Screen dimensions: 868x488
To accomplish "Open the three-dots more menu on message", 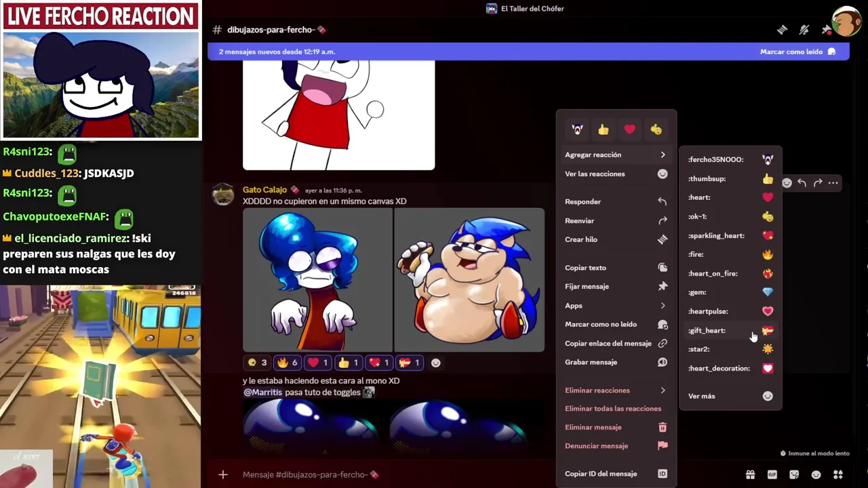I will tap(833, 182).
